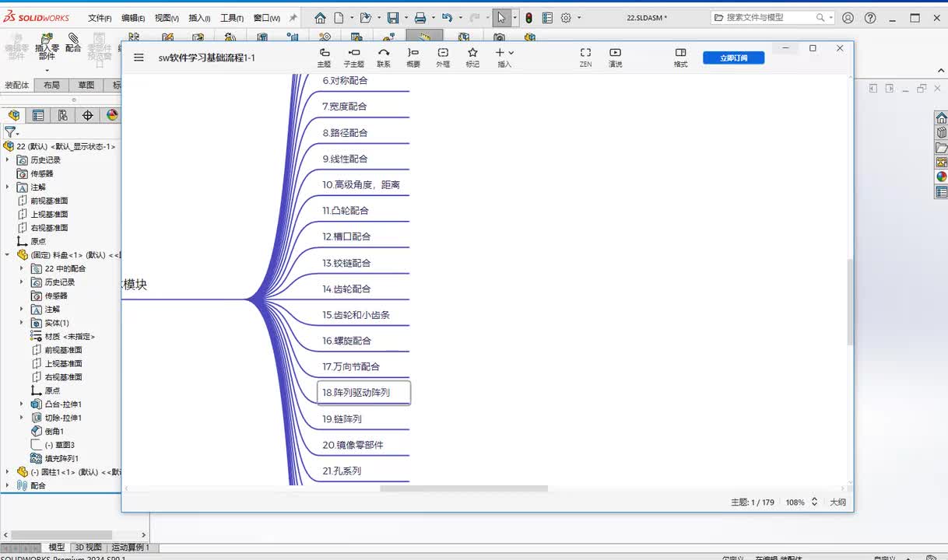Expand the 凸台-拉伸1 feature node

[x=22, y=404]
